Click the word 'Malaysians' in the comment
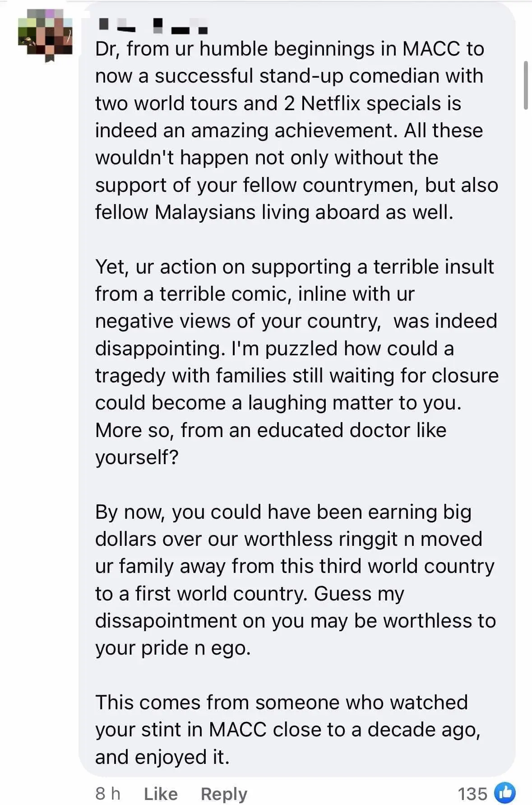Image resolution: width=532 pixels, height=805 pixels. 205,212
